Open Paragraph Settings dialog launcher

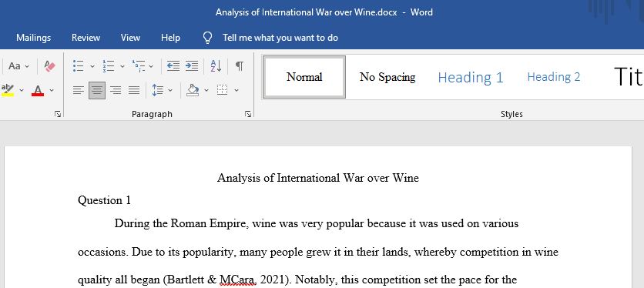(x=248, y=114)
